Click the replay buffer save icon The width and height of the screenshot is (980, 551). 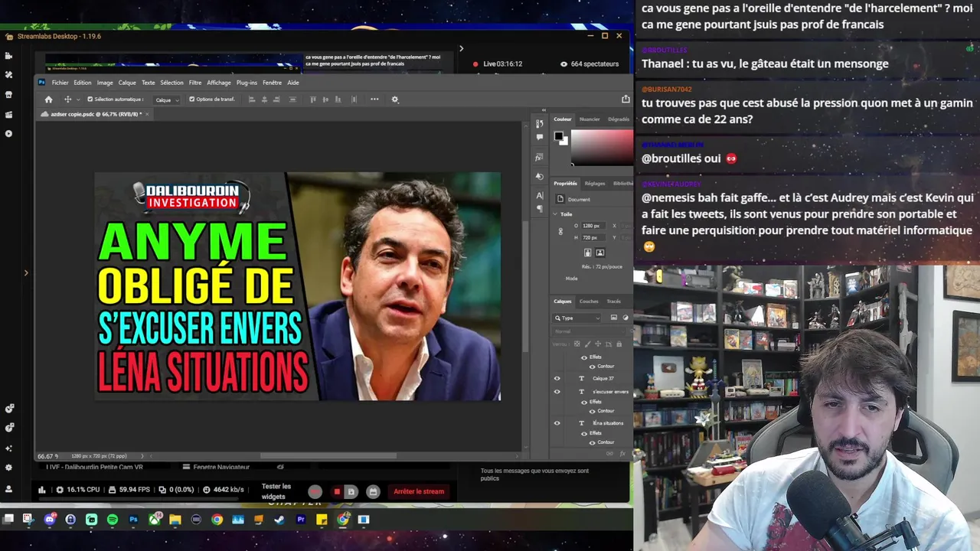pos(351,491)
